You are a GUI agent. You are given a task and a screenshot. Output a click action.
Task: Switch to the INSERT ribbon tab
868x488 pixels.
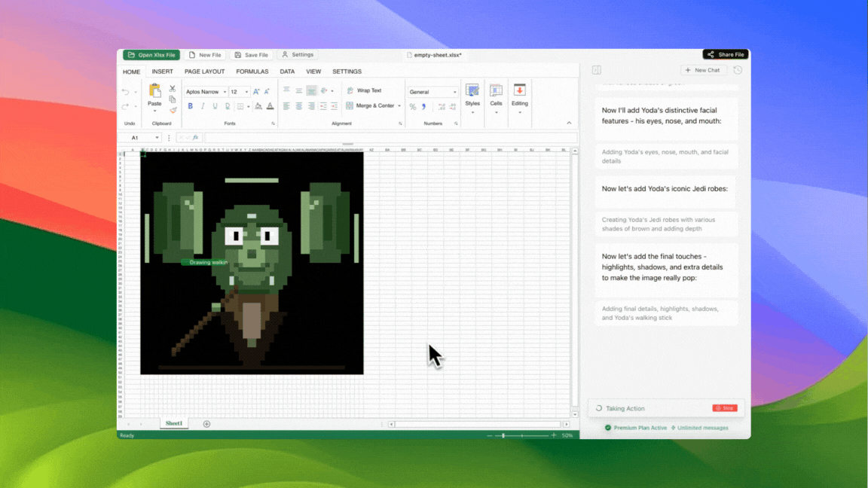[x=162, y=72]
